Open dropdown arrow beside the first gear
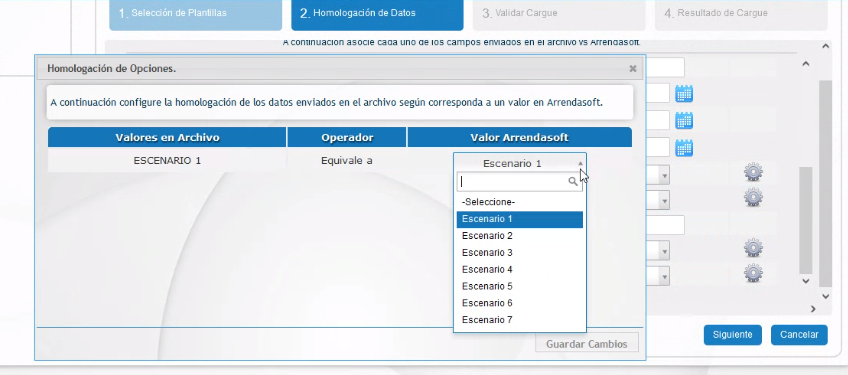The image size is (848, 375). point(664,175)
